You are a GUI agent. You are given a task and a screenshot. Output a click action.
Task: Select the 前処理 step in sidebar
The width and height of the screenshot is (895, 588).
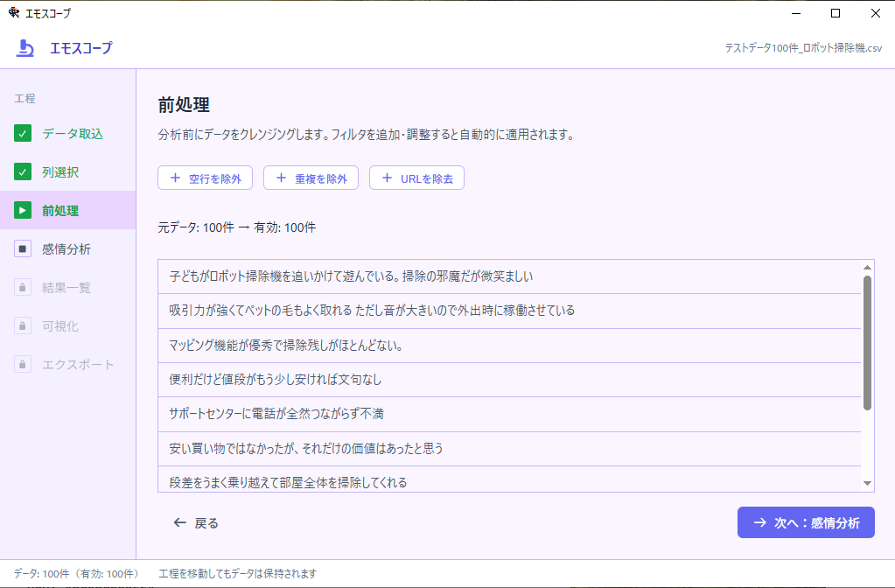coord(68,210)
